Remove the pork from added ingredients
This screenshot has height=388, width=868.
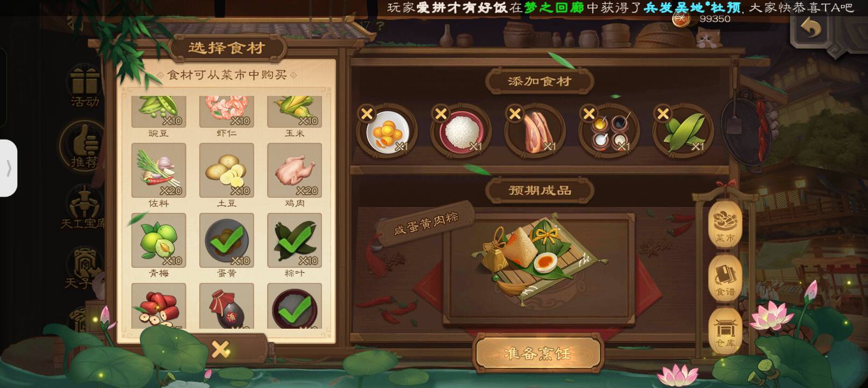(515, 114)
